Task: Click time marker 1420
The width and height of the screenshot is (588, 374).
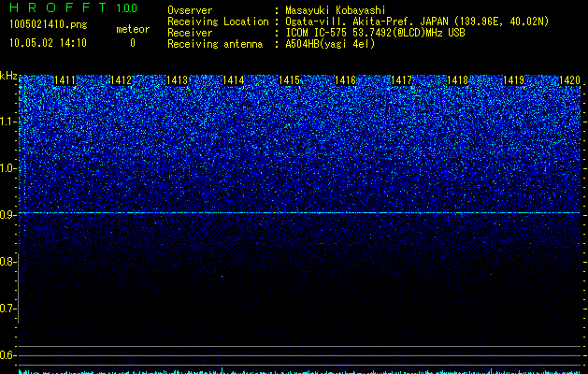Action: point(569,80)
